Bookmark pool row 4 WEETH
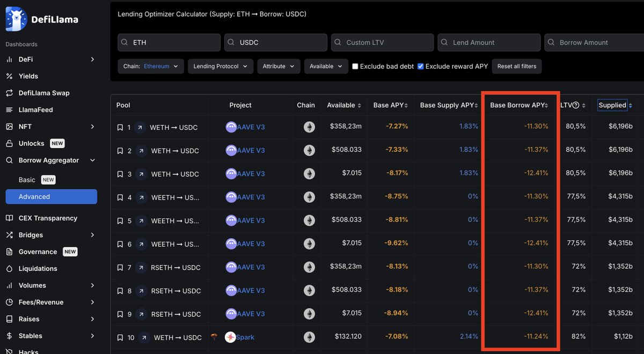The height and width of the screenshot is (354, 644). (x=120, y=197)
